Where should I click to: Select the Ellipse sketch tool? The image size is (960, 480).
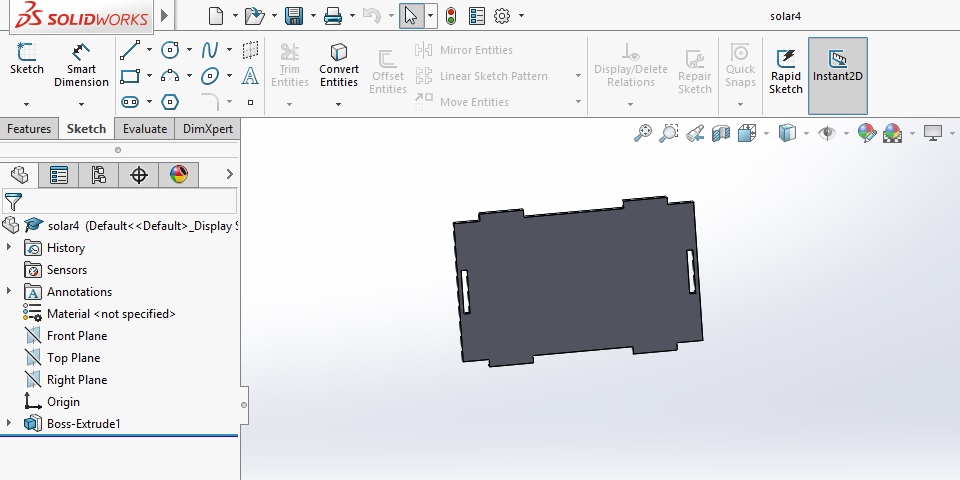coord(210,77)
